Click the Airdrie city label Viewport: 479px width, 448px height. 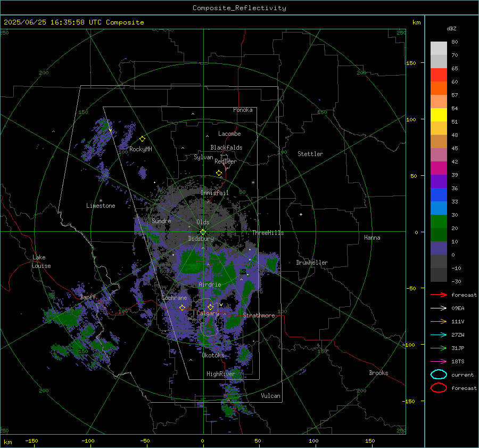point(210,284)
